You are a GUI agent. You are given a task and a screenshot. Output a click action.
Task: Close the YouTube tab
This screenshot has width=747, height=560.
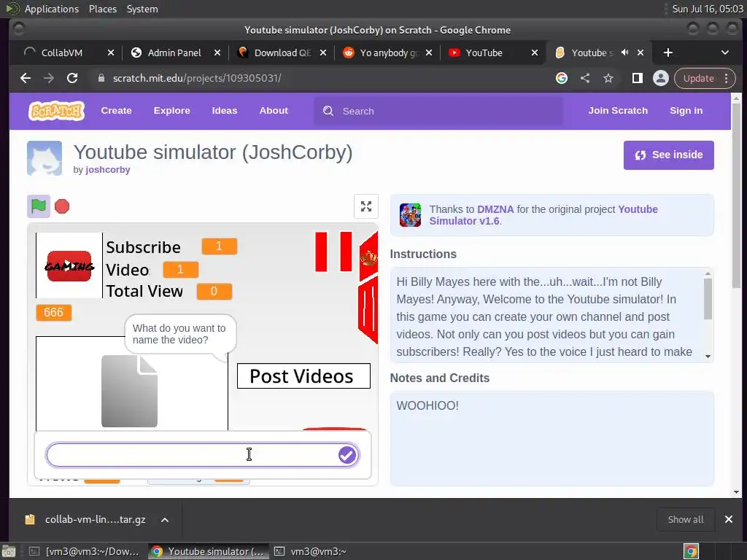(535, 52)
